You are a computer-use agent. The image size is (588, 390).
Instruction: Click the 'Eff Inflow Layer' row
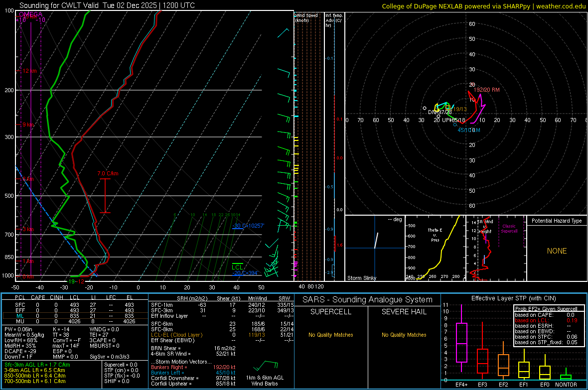pyautogui.click(x=222, y=316)
